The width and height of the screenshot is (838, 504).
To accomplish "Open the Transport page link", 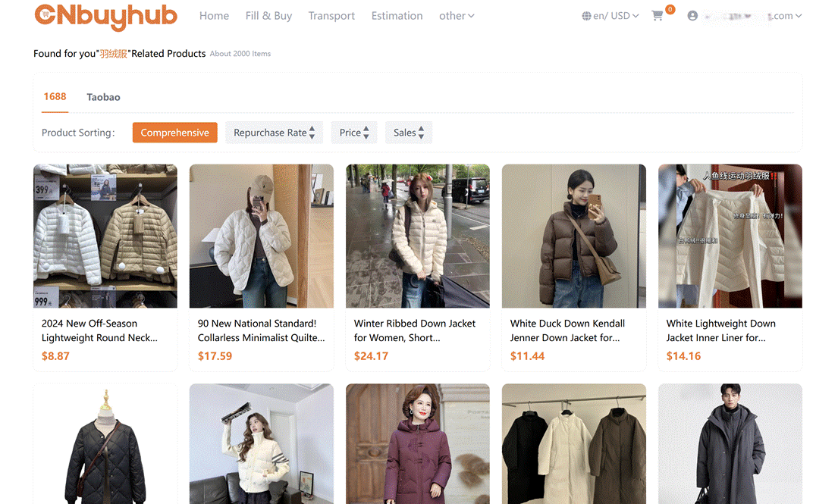I will coord(331,16).
